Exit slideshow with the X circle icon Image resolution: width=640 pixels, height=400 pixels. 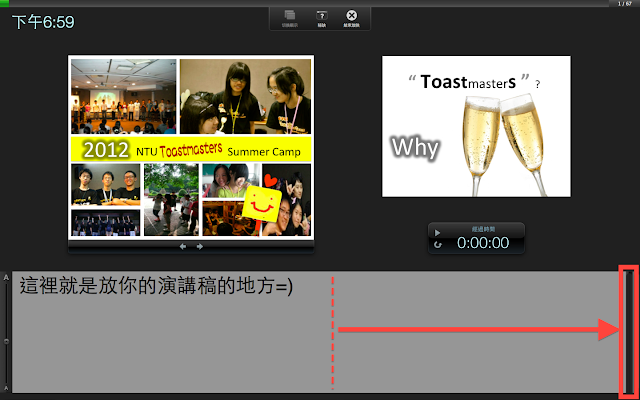[351, 16]
